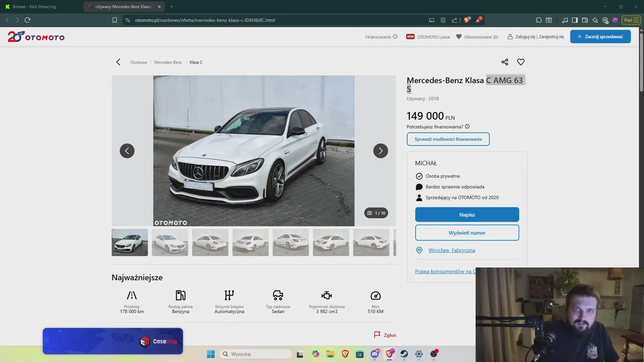Open the OTOMOTO home logo
The width and height of the screenshot is (644, 362).
pyautogui.click(x=36, y=37)
